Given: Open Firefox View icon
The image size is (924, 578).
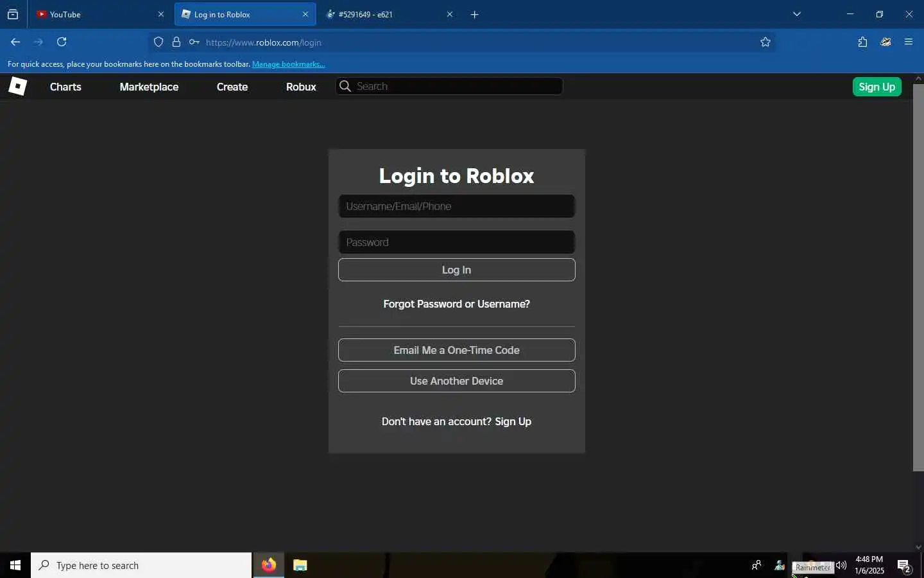Looking at the screenshot, I should tap(13, 14).
